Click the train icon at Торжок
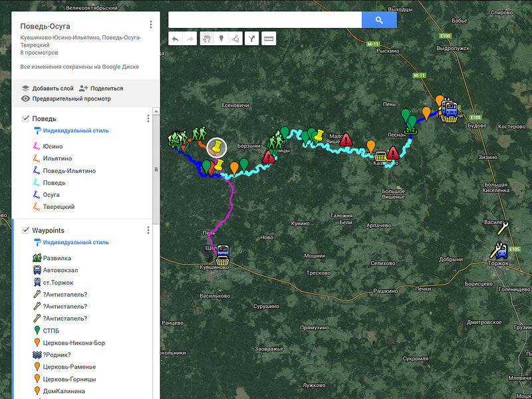The image size is (532, 399). [x=501, y=251]
